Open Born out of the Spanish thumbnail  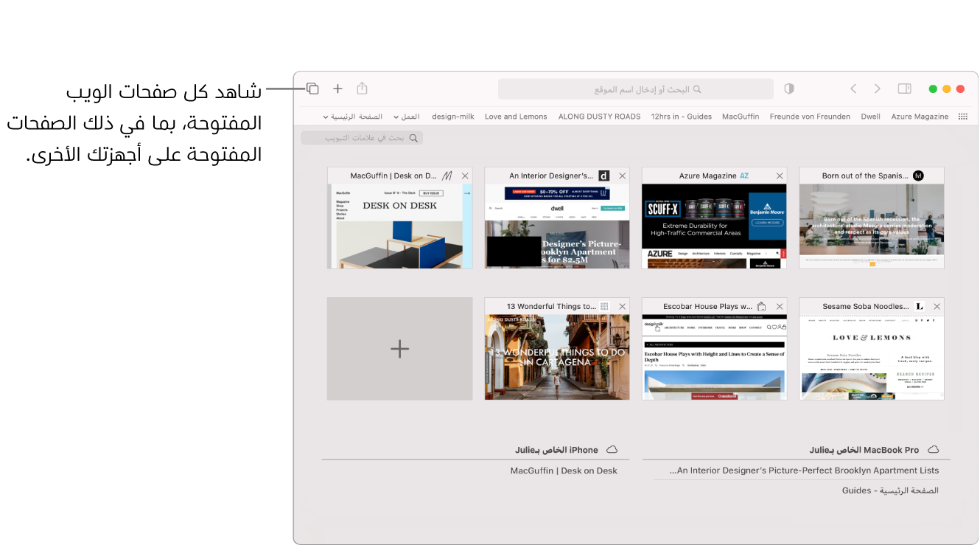click(872, 226)
